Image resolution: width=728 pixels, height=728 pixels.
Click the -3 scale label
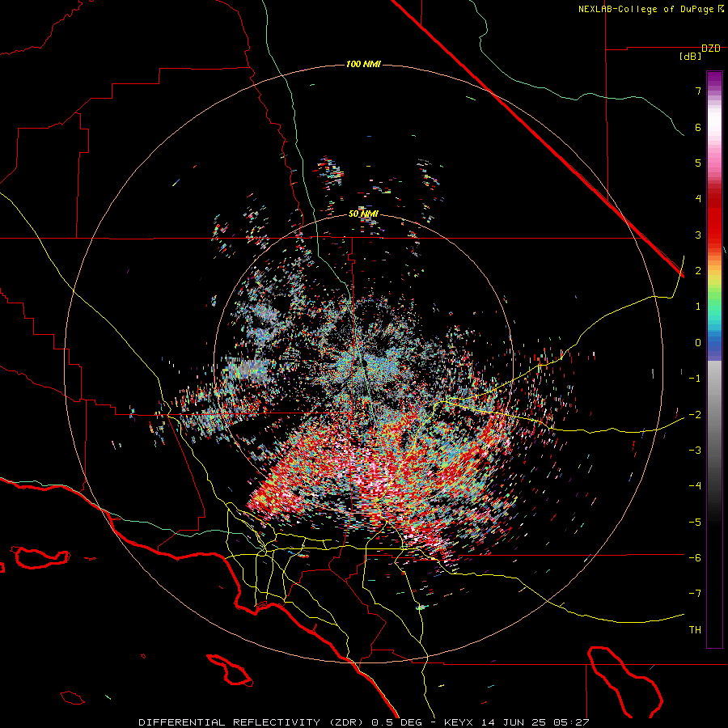click(695, 451)
